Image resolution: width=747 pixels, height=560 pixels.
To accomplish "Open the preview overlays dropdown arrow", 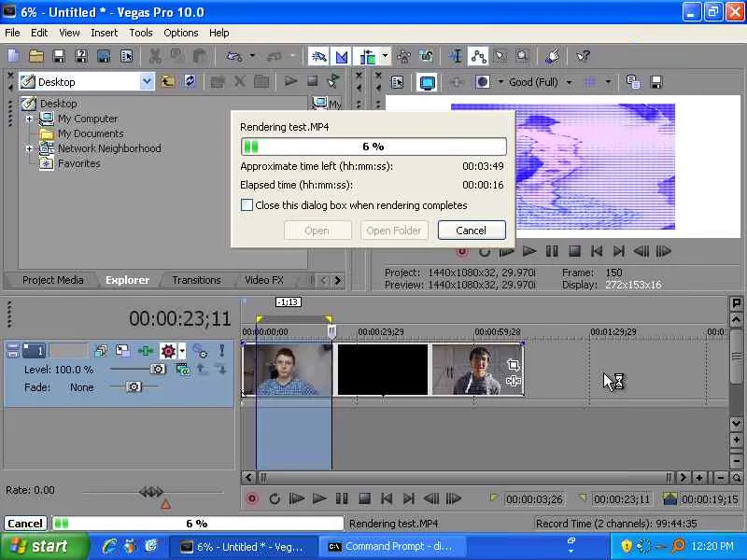I will pyautogui.click(x=608, y=82).
